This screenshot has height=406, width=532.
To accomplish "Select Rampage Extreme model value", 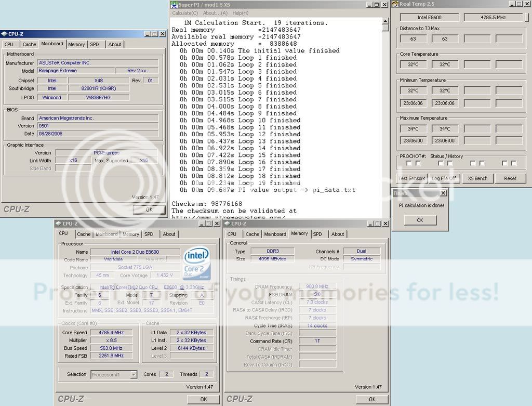I will click(x=76, y=71).
